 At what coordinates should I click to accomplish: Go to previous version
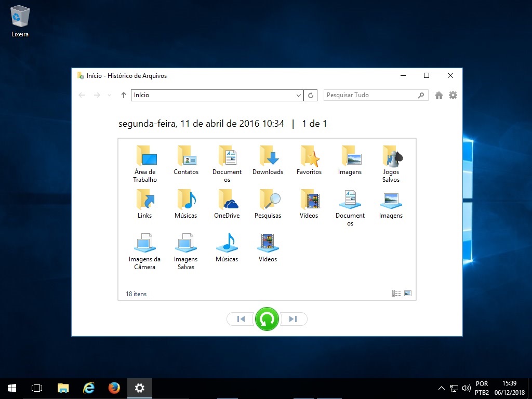(241, 319)
